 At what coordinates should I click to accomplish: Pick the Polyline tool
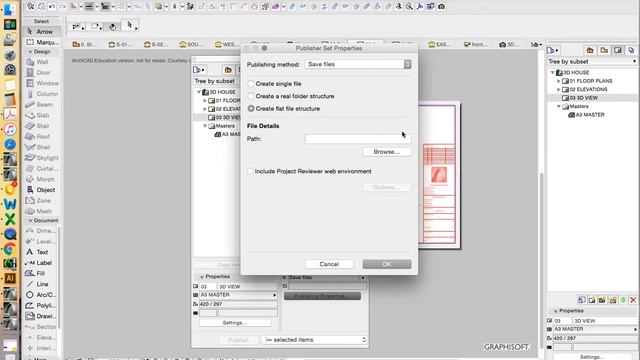coord(42,305)
